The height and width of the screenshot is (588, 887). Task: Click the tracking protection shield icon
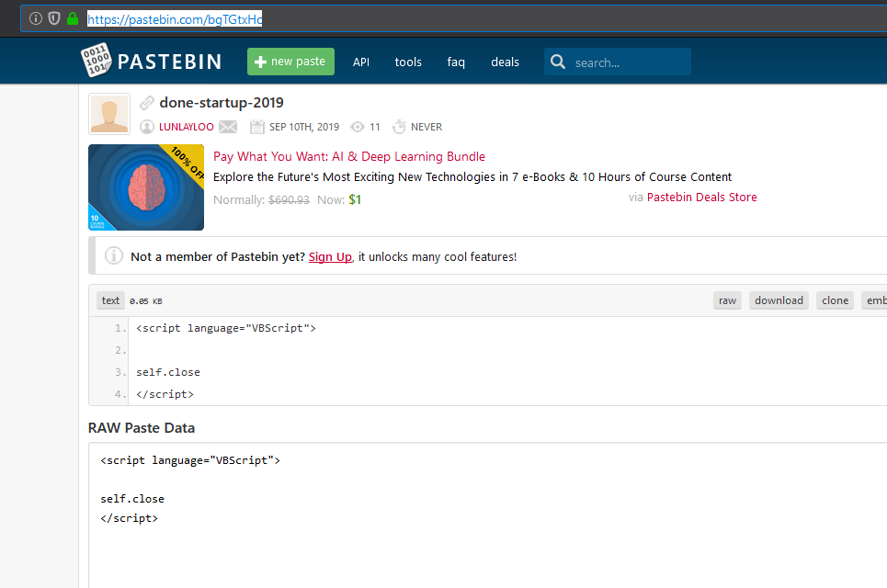click(54, 18)
